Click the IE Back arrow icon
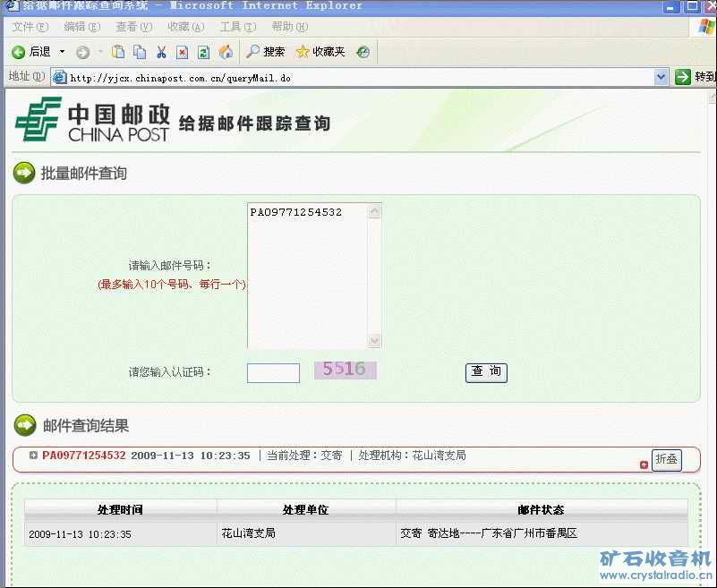Screen dimensions: 717x588 (x=18, y=52)
